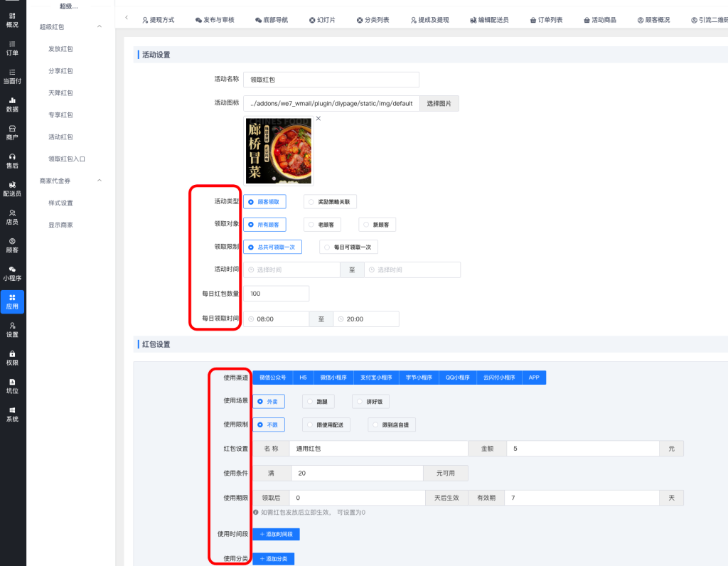Screen dimensions: 728x566
Task: Open the 天降红包 submenu item
Action: [60, 93]
